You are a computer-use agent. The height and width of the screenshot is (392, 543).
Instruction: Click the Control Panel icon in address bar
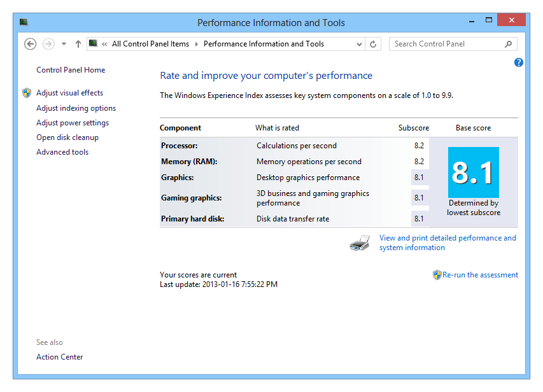coord(93,43)
